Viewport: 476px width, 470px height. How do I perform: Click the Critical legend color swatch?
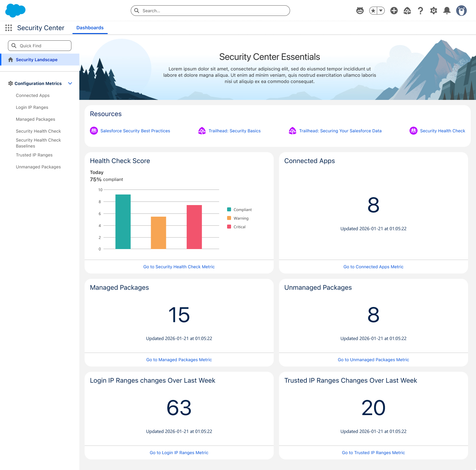(229, 227)
